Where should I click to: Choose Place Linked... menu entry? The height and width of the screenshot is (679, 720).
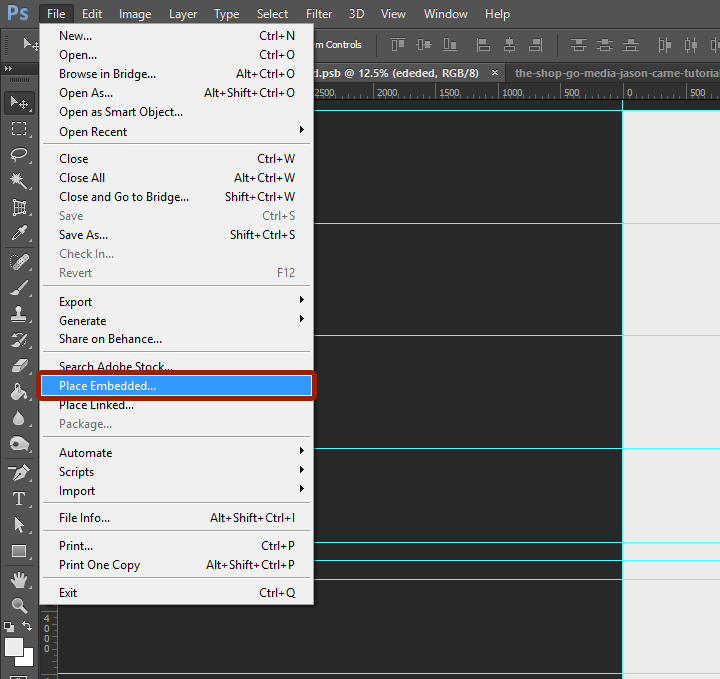[x=176, y=405]
